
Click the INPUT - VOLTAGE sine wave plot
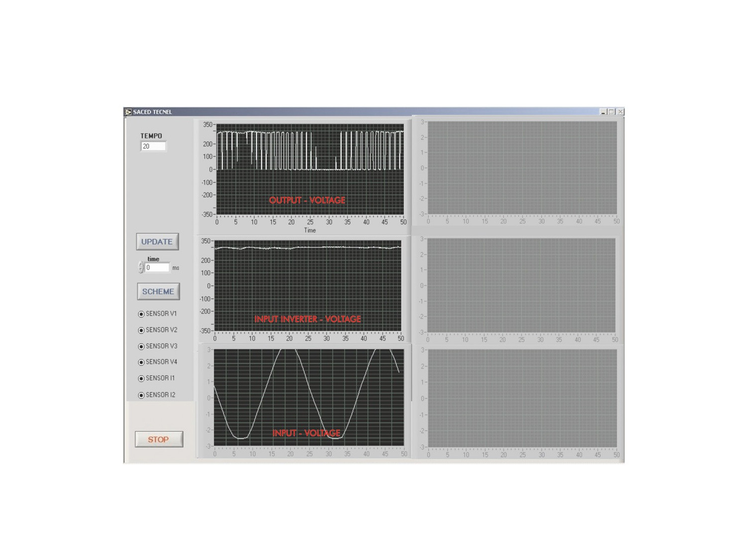click(x=309, y=397)
